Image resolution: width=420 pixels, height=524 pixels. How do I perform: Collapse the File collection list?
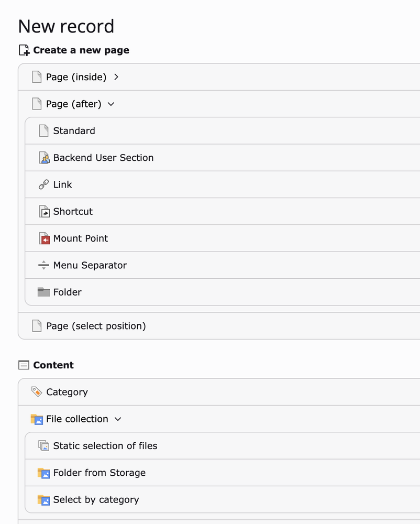point(118,419)
